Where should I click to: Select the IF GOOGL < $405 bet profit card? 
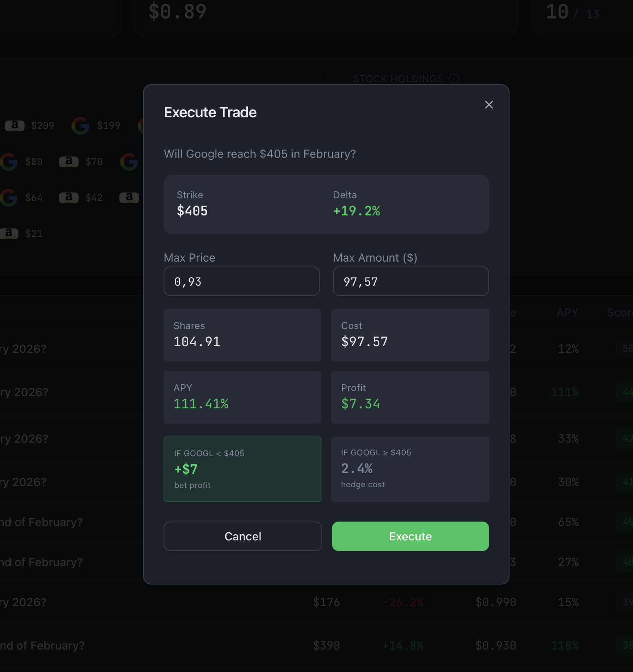[242, 469]
